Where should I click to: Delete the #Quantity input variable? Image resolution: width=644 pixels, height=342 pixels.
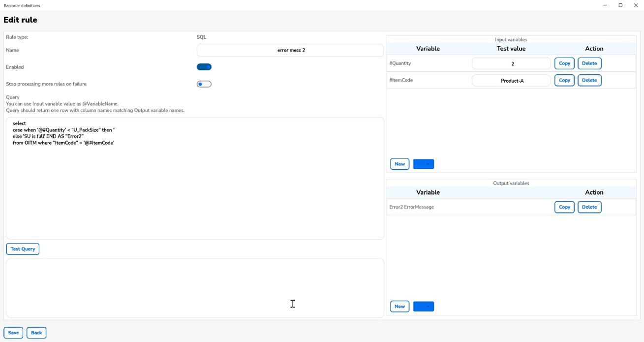click(x=589, y=63)
